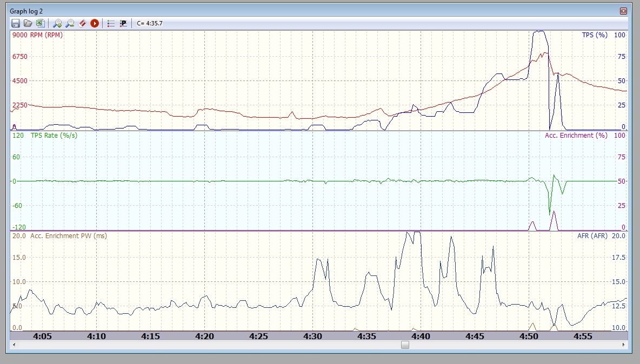The width and height of the screenshot is (640, 364).
Task: Click the Save log icon
Action: point(16,23)
